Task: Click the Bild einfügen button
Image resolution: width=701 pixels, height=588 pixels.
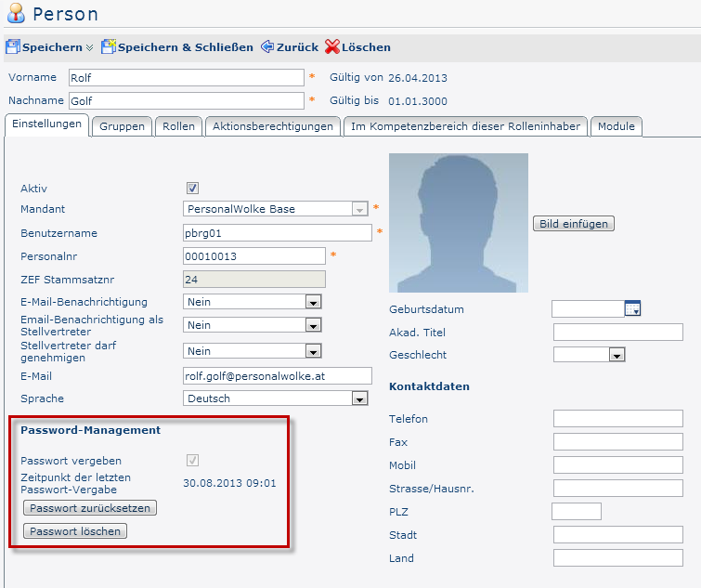Action: pos(574,224)
